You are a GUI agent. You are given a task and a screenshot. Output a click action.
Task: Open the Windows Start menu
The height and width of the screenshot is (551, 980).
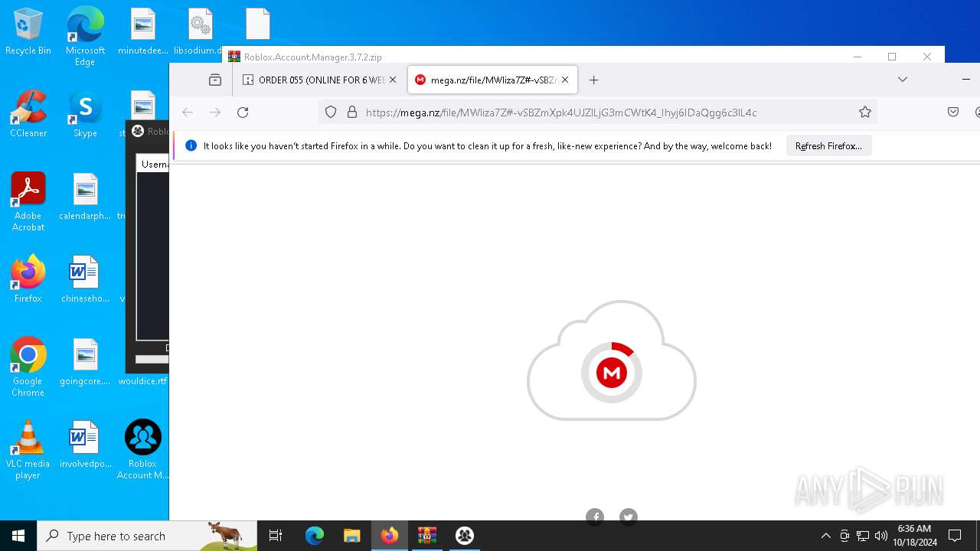[18, 536]
